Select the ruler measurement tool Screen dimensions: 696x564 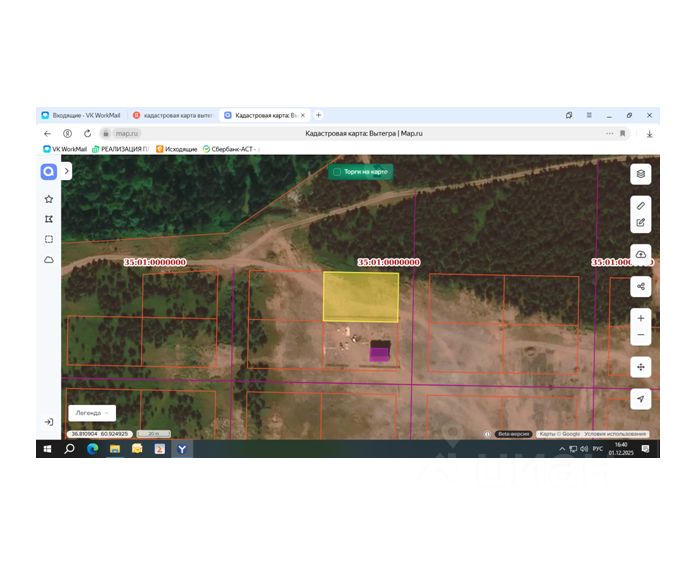pos(641,206)
